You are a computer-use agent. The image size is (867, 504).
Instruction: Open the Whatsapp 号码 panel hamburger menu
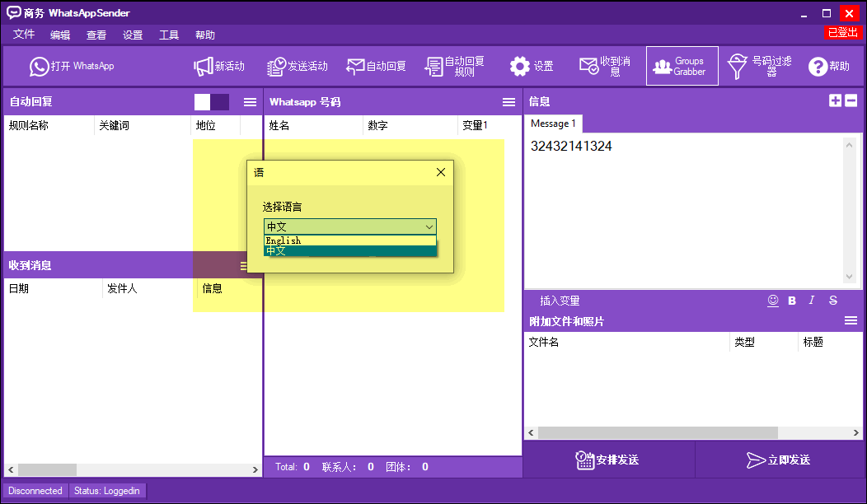tap(508, 101)
